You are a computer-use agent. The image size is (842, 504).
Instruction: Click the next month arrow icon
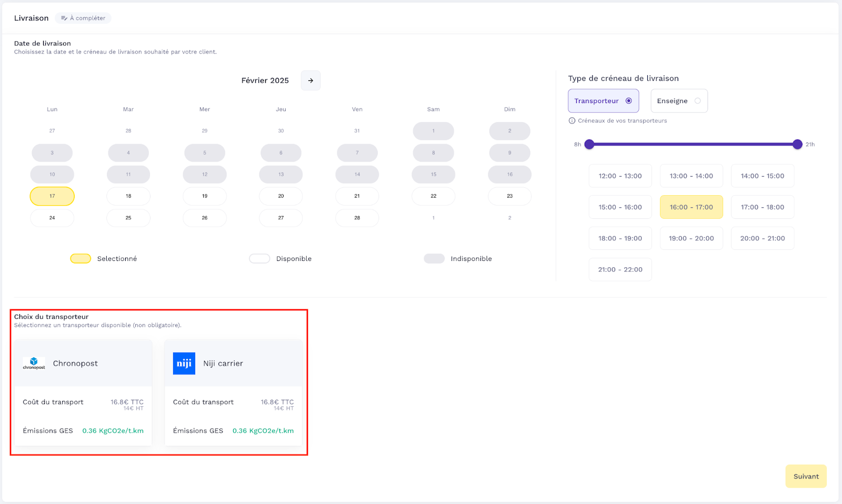310,80
